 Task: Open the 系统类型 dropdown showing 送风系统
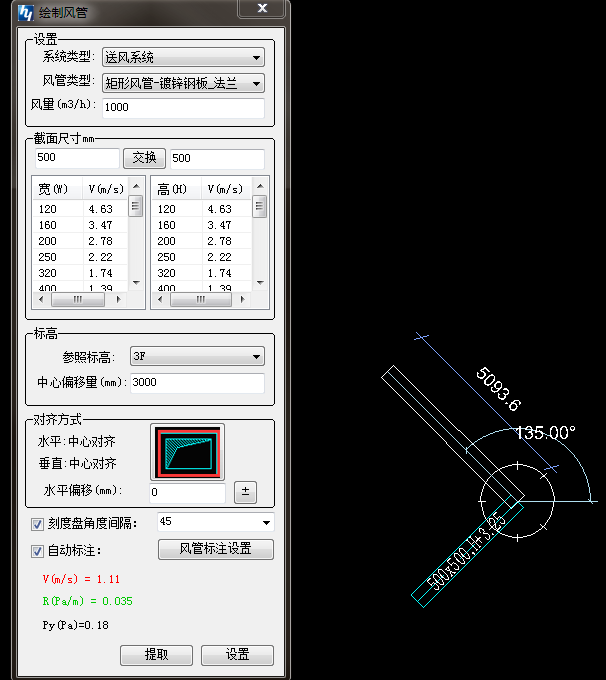183,57
